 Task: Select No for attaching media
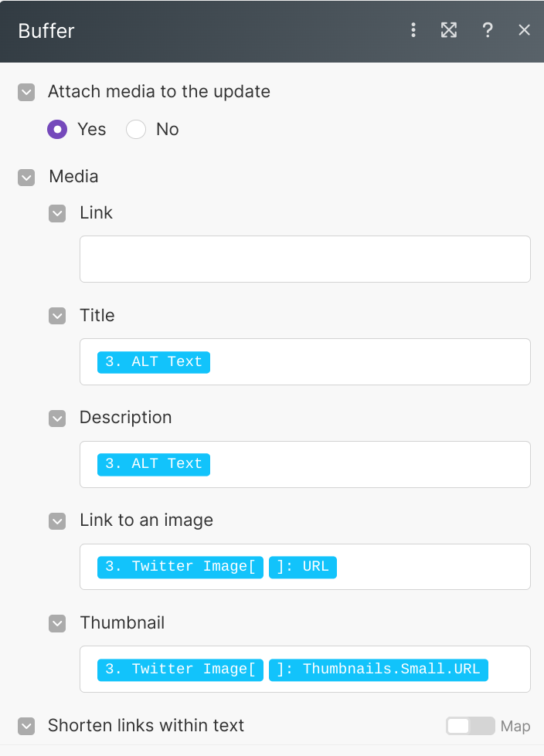click(x=136, y=129)
